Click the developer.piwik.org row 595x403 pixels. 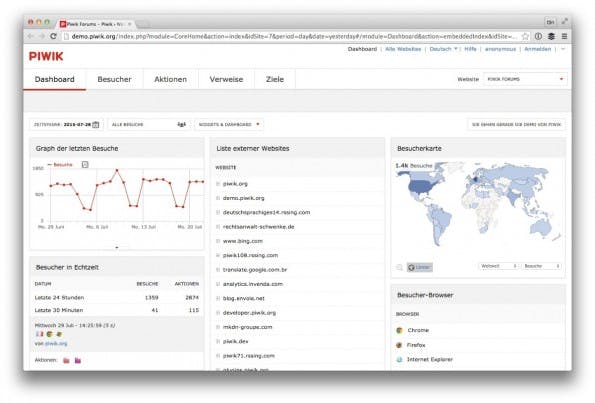(298, 313)
